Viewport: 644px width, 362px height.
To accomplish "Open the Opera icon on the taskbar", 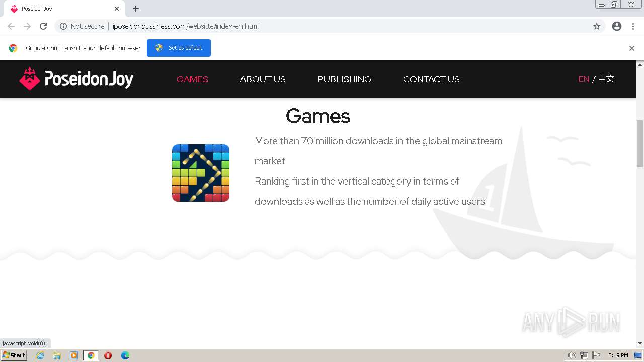I will pyautogui.click(x=108, y=355).
